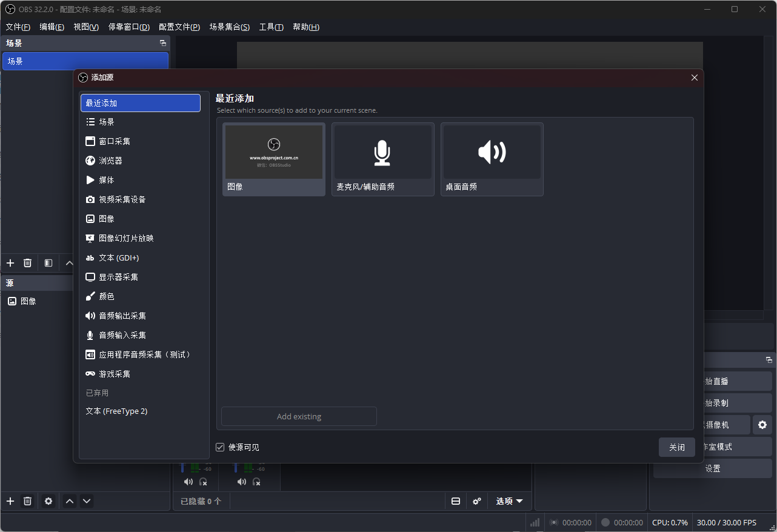Select the 麦克风/辅助音频 source card

(383, 159)
